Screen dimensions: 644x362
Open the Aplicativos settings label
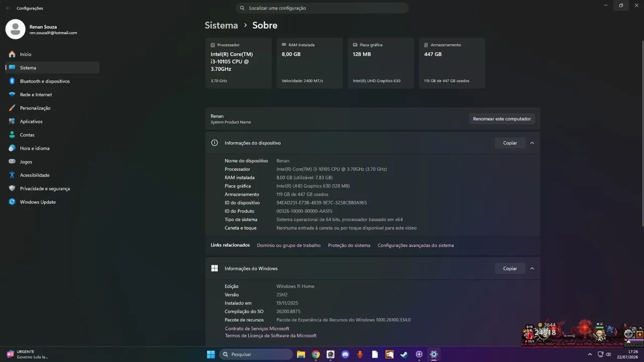(x=31, y=121)
